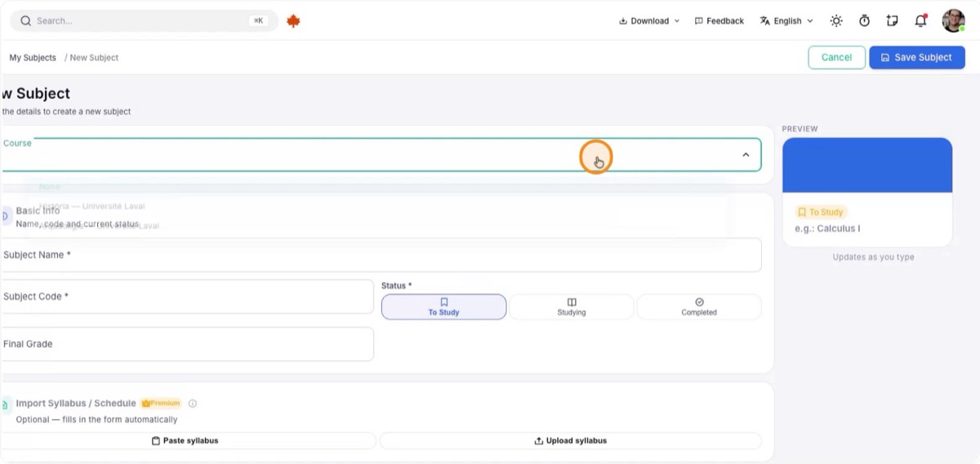980x464 pixels.
Task: Open the study timer stopwatch icon
Action: pyautogui.click(x=864, y=21)
